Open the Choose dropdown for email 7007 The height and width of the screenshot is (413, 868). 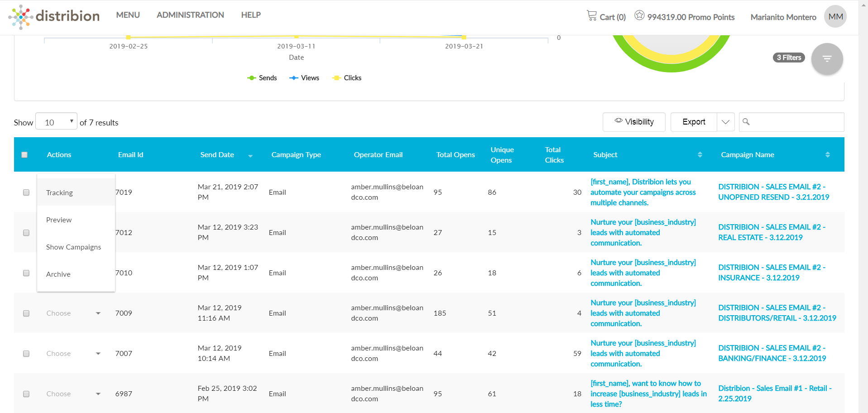tap(74, 354)
